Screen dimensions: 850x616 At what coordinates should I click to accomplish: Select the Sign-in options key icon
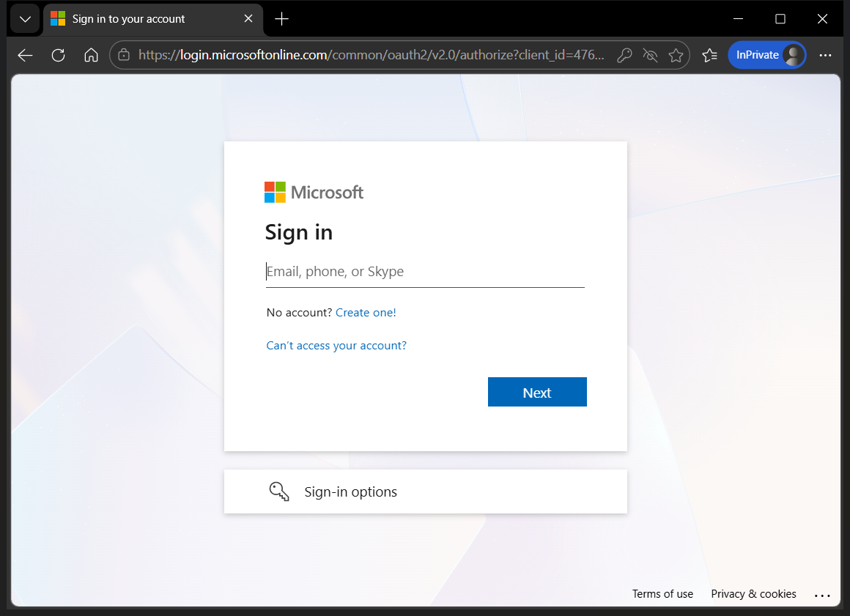point(278,491)
